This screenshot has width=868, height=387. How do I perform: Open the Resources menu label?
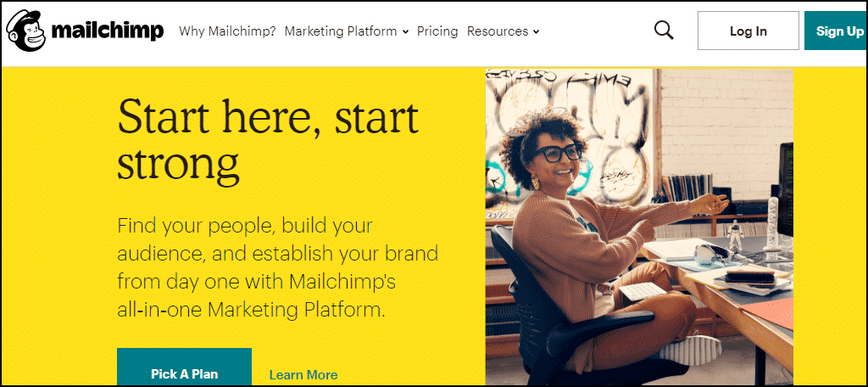coord(498,31)
